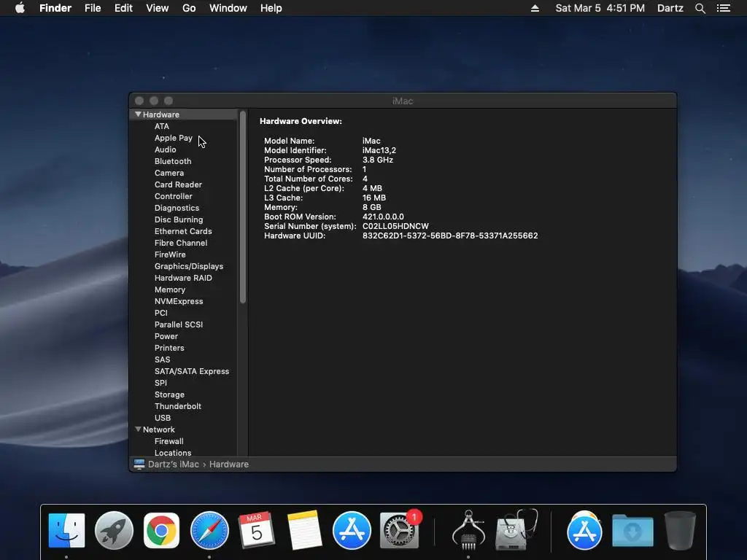Select Disc Burning in sidebar
The height and width of the screenshot is (560, 747).
tap(179, 219)
